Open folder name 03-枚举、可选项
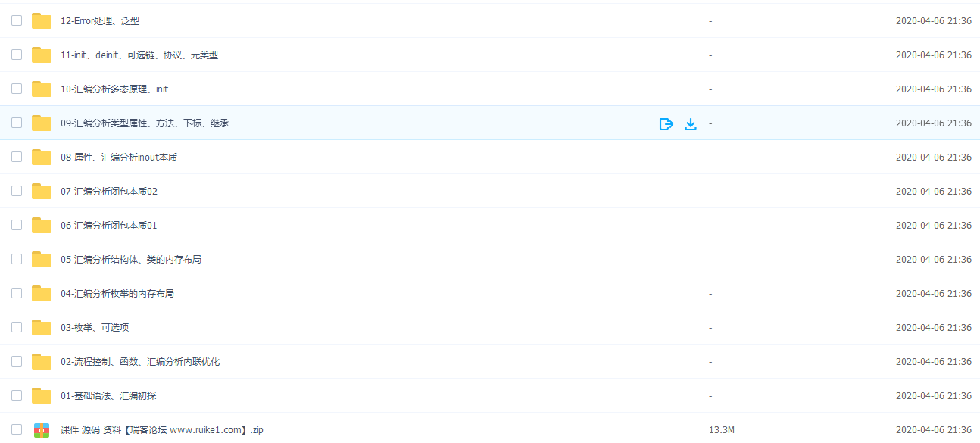This screenshot has height=443, width=980. pos(95,328)
